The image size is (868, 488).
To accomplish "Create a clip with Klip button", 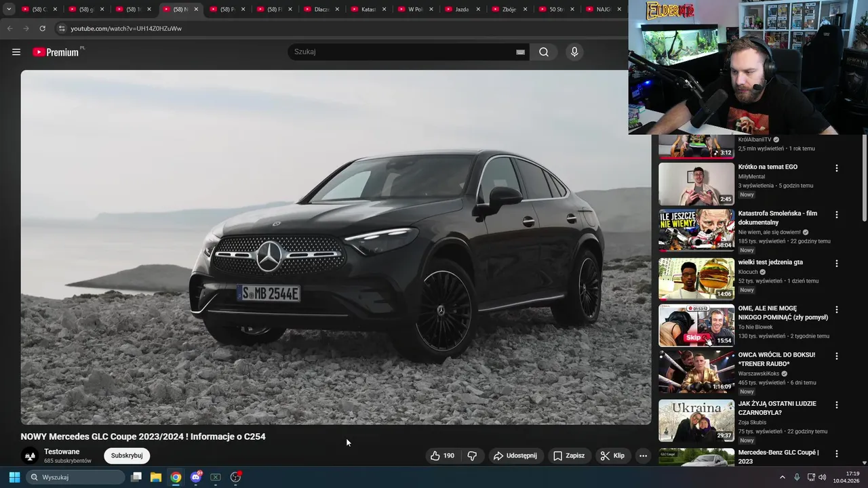I will [x=612, y=455].
